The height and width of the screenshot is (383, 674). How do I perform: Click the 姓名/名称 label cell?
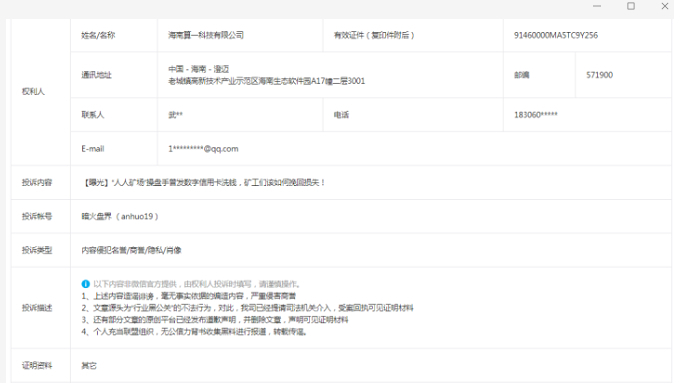pyautogui.click(x=114, y=35)
